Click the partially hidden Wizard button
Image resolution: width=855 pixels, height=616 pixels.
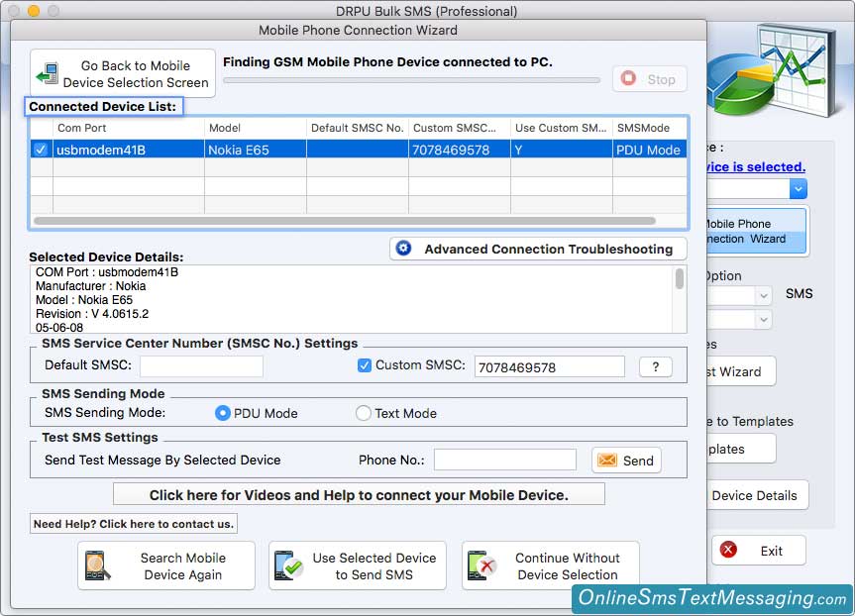pyautogui.click(x=741, y=371)
